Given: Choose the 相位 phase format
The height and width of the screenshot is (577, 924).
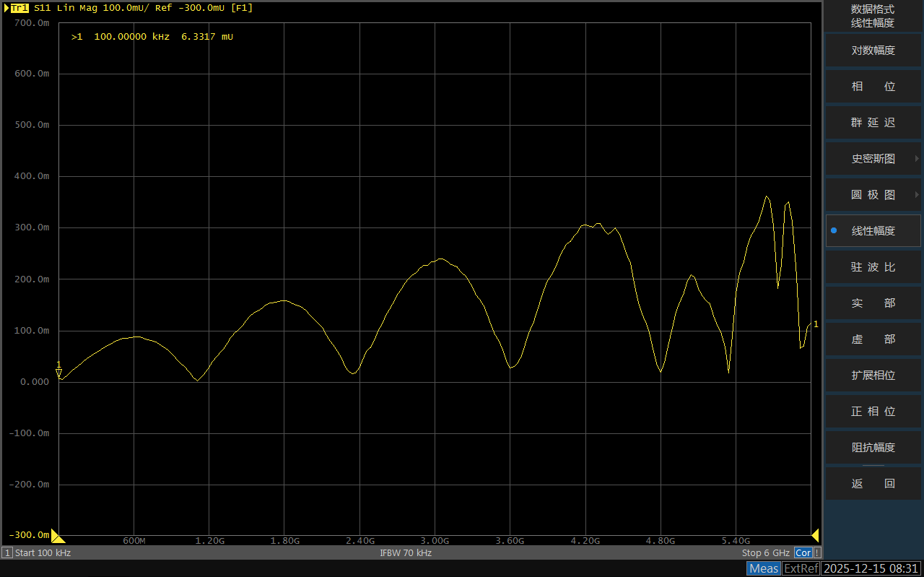Looking at the screenshot, I should click(x=873, y=87).
